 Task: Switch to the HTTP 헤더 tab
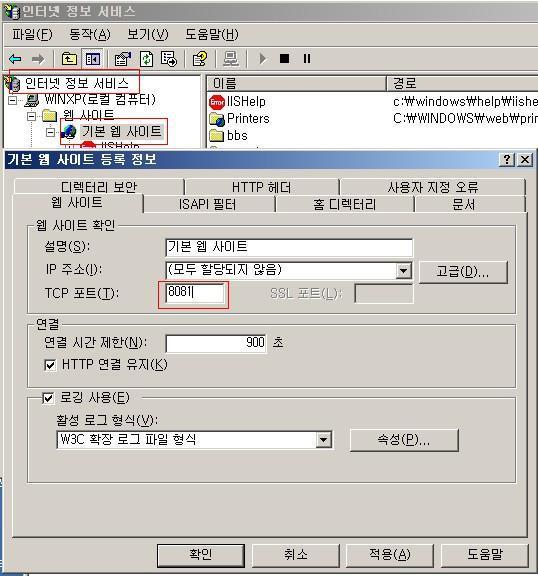click(x=261, y=187)
